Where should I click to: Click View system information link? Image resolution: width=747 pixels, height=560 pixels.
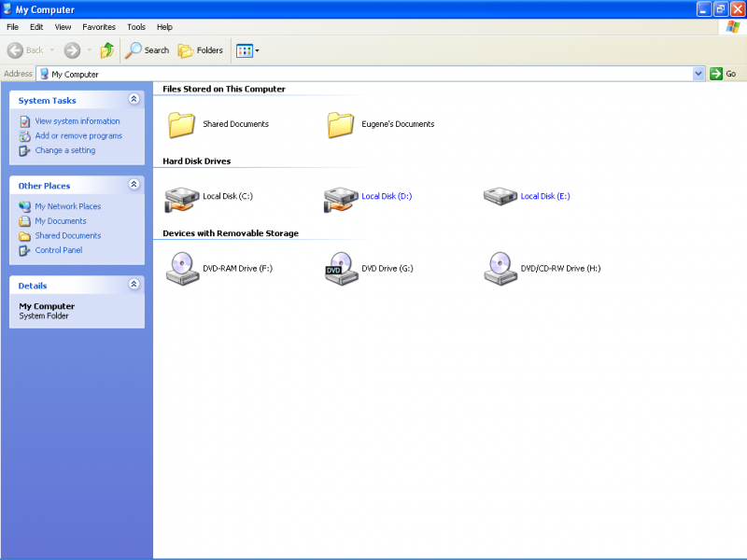(78, 121)
